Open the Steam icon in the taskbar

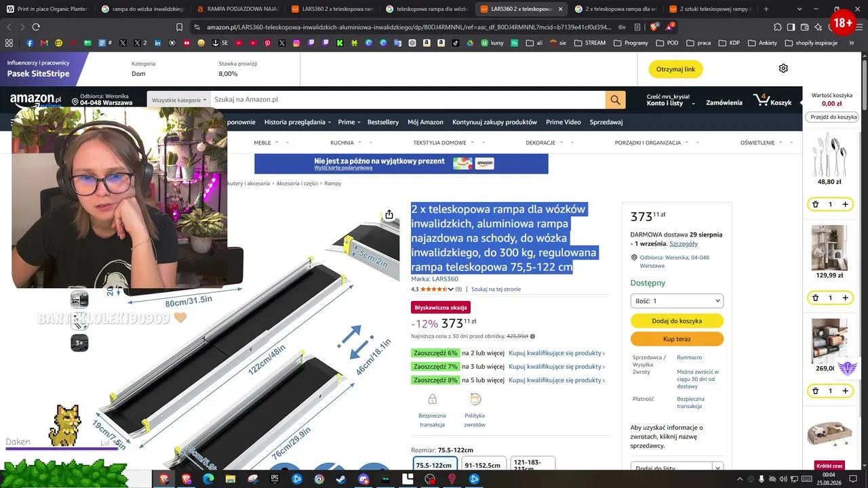tap(341, 479)
